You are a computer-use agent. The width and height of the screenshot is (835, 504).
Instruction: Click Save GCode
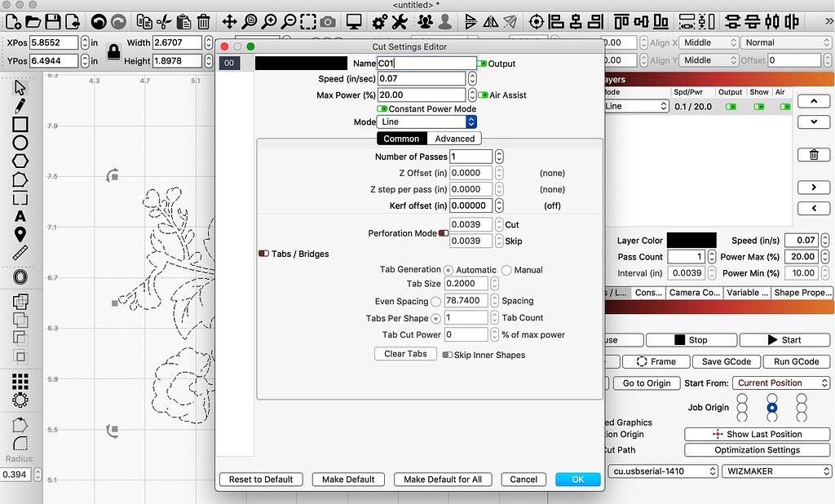726,360
